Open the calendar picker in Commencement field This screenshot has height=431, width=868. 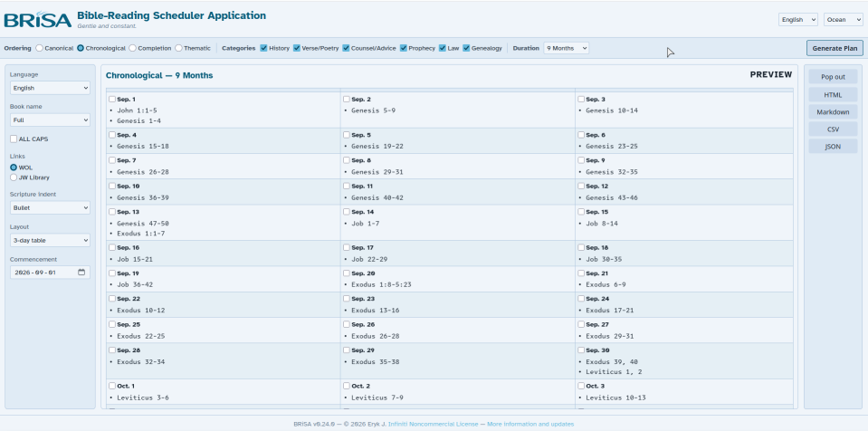pyautogui.click(x=81, y=272)
